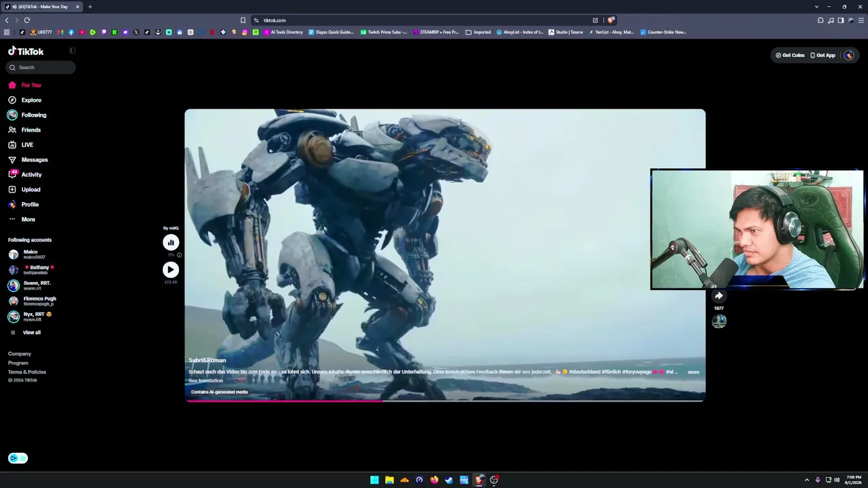Expand the Program footer section
Viewport: 868px width, 488px height.
[18, 363]
